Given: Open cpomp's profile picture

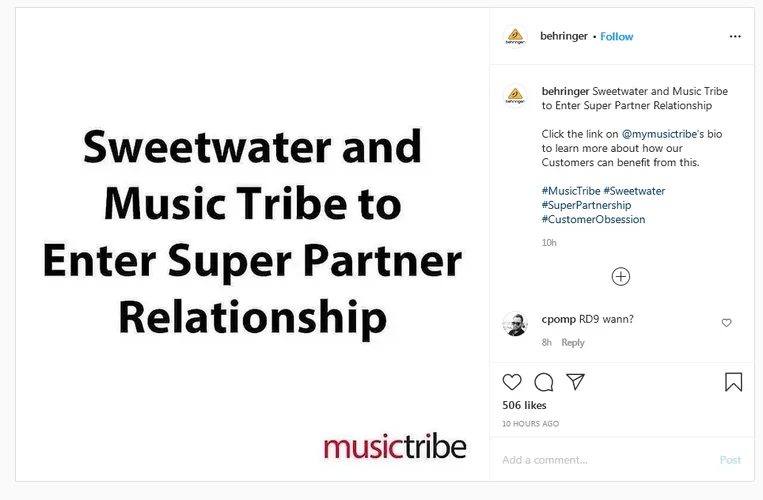Looking at the screenshot, I should (x=515, y=325).
